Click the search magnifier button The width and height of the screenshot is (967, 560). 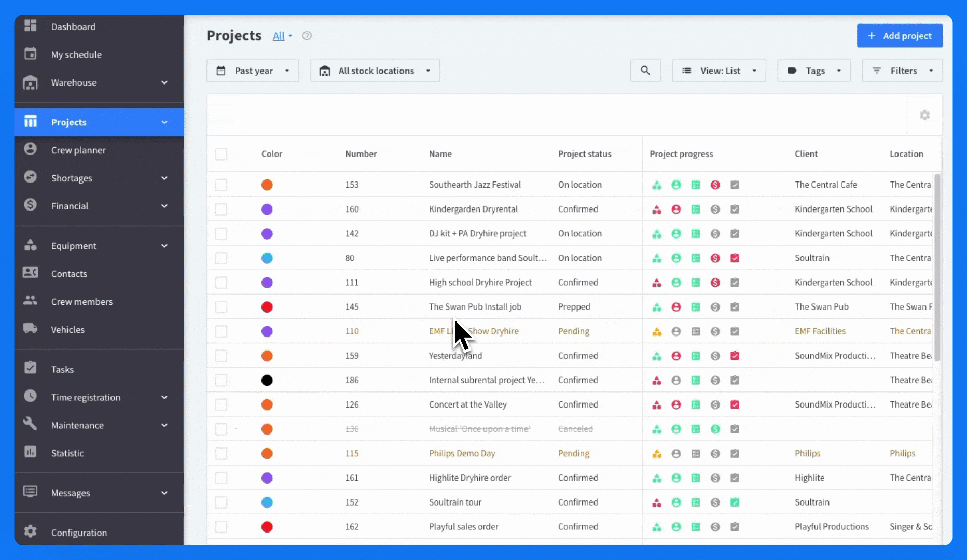645,71
